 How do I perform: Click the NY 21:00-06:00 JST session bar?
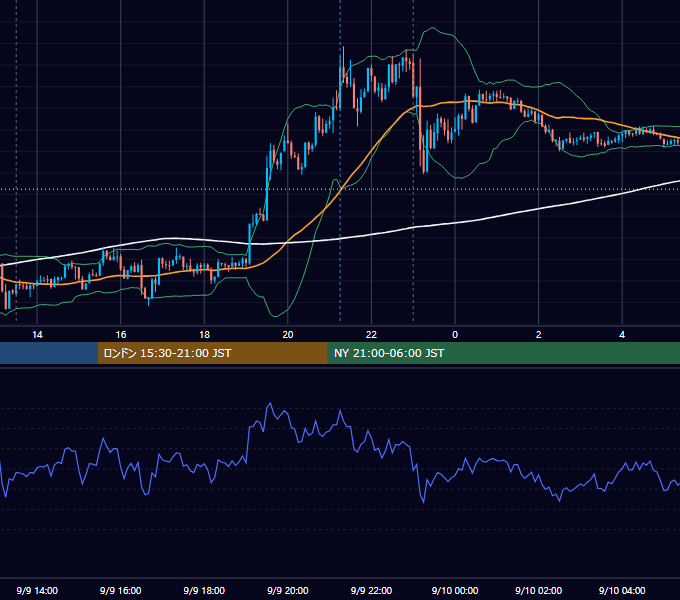(x=503, y=353)
